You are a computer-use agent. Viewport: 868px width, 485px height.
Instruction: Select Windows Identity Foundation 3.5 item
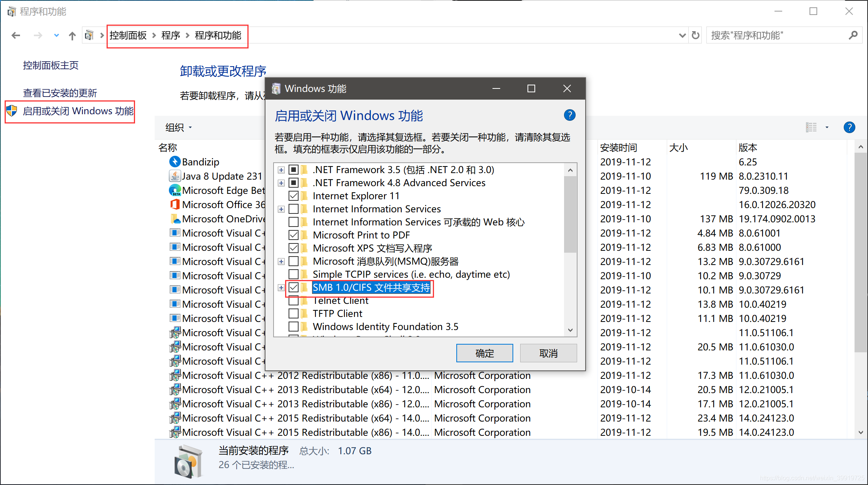[386, 327]
